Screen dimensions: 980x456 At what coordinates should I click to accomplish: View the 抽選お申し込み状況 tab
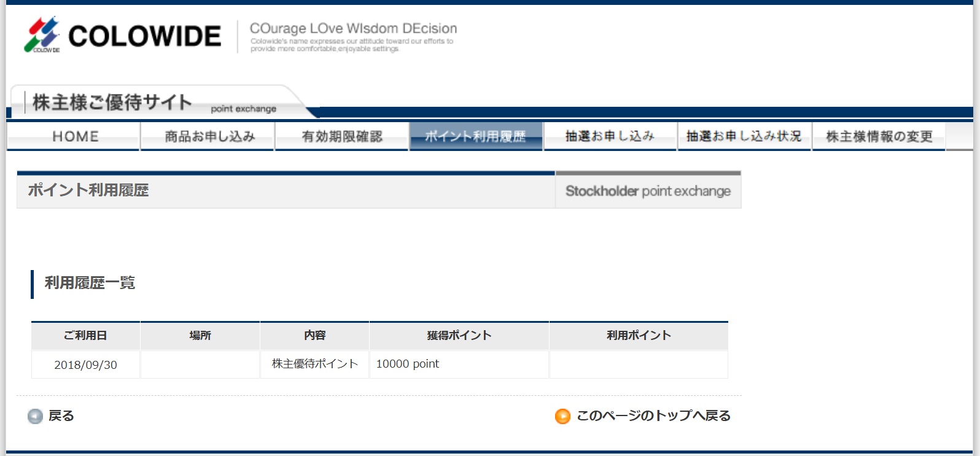coord(744,136)
